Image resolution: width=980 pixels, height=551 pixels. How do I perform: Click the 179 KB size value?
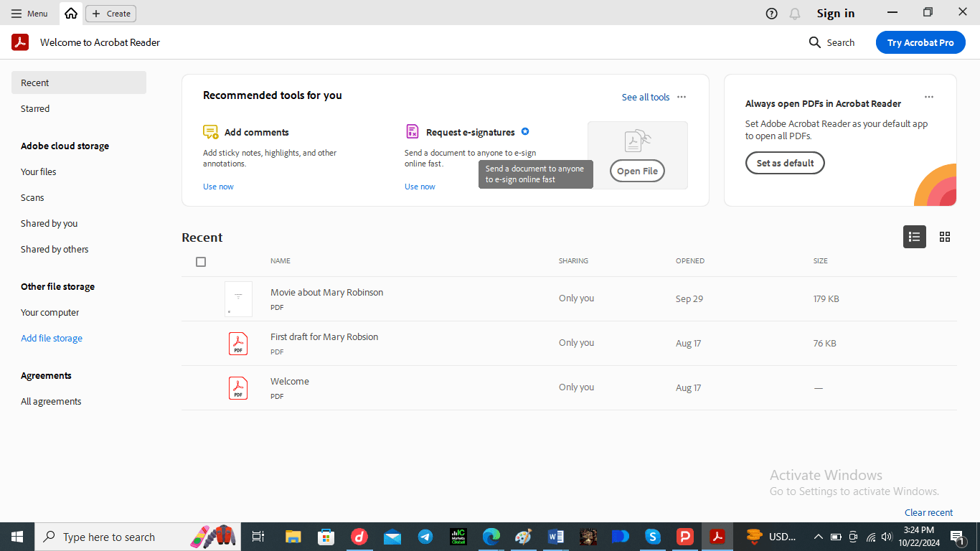click(x=826, y=298)
